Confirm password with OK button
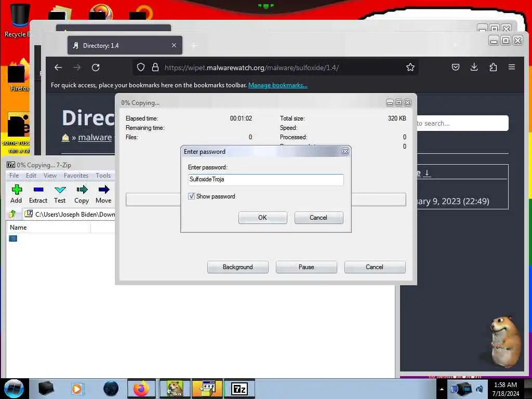The height and width of the screenshot is (399, 532). pos(262,218)
